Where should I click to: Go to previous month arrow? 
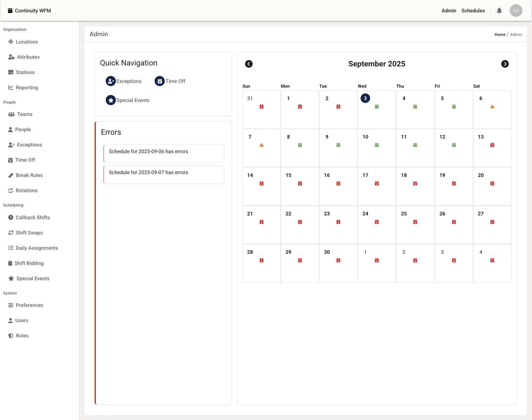coord(249,64)
